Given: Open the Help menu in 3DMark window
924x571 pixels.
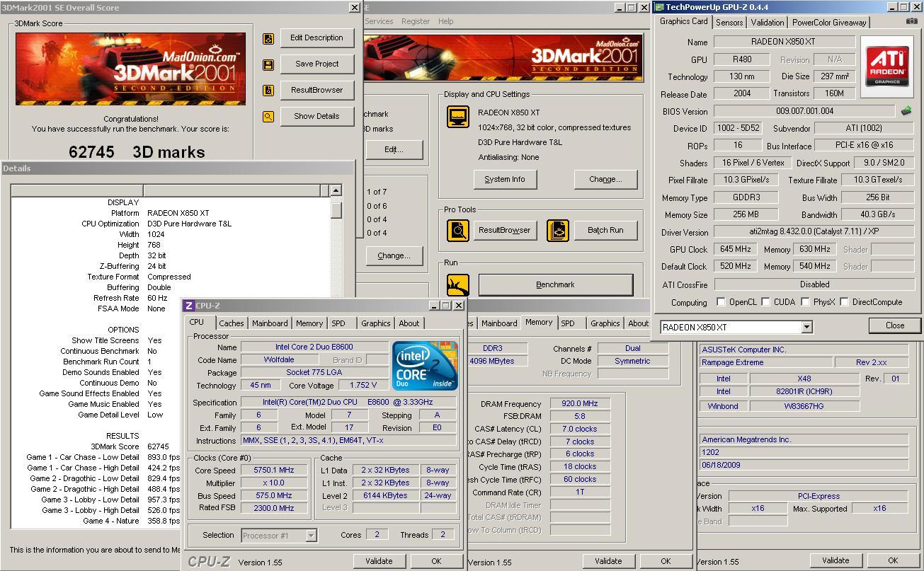Looking at the screenshot, I should 445,21.
